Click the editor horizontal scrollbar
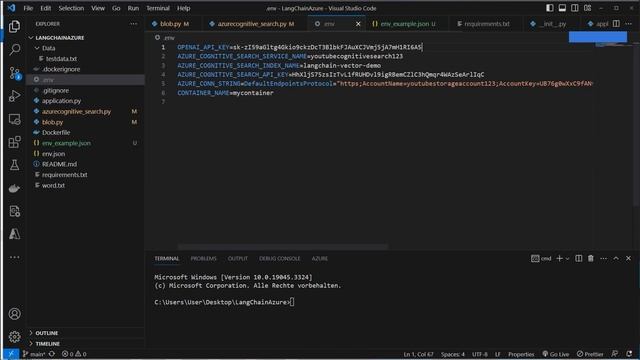The height and width of the screenshot is (360, 640). pos(282,247)
